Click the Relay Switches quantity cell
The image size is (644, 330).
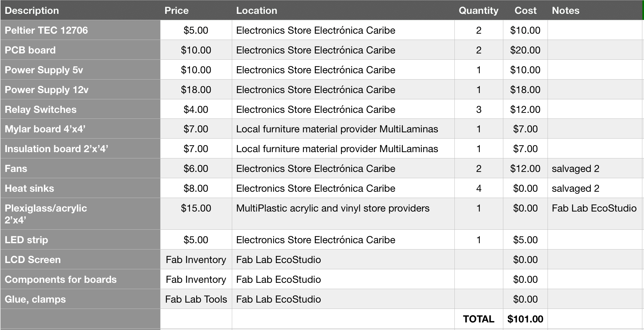(x=479, y=109)
